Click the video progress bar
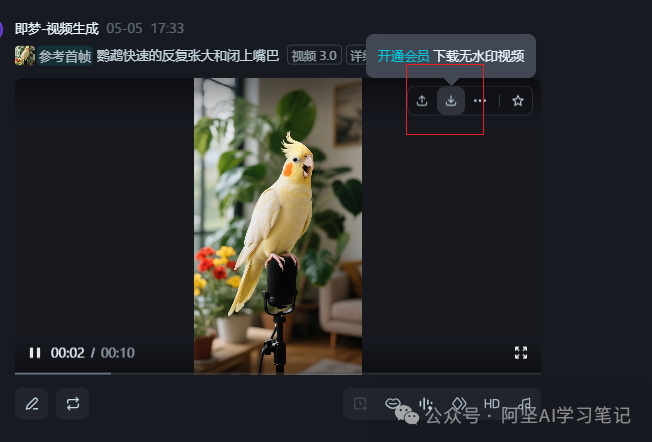 click(x=278, y=373)
